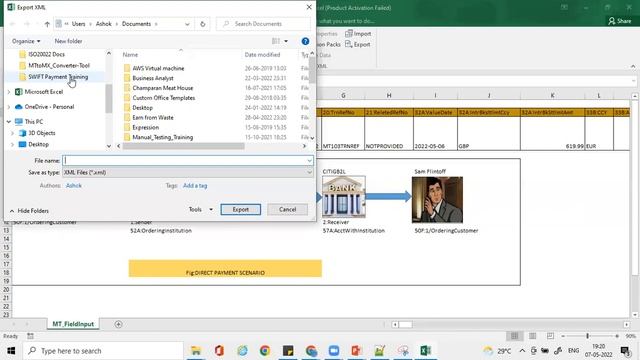Select the Expression folder
Screen dimensions: 640x360
point(145,127)
